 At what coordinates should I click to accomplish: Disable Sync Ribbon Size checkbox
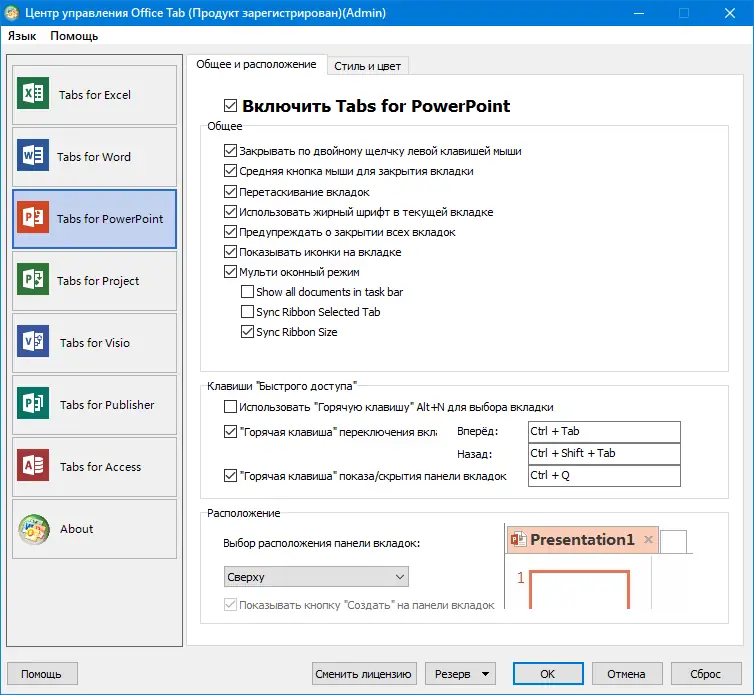247,332
